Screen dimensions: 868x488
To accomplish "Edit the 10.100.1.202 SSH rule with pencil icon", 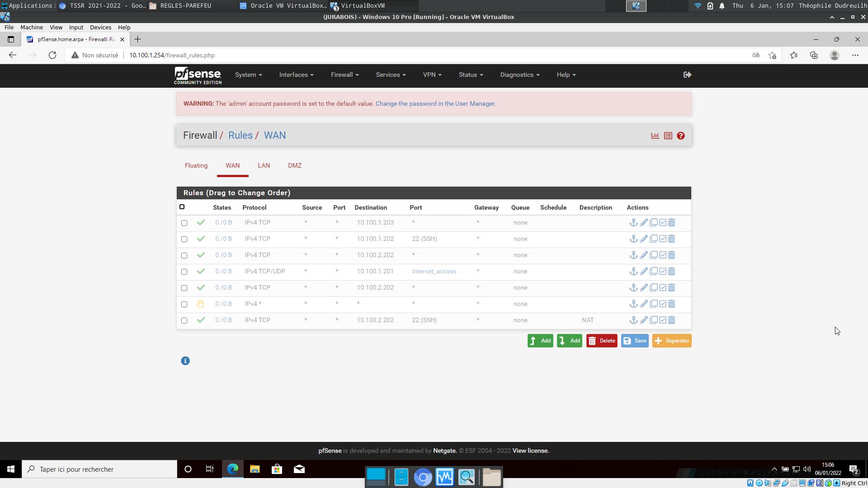I will [644, 239].
